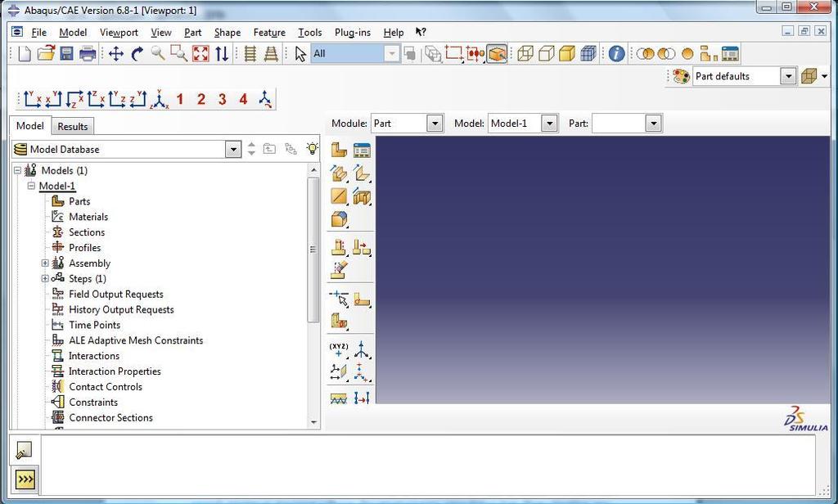The height and width of the screenshot is (504, 838).
Task: Click the Create Wire tool
Action: tap(339, 196)
